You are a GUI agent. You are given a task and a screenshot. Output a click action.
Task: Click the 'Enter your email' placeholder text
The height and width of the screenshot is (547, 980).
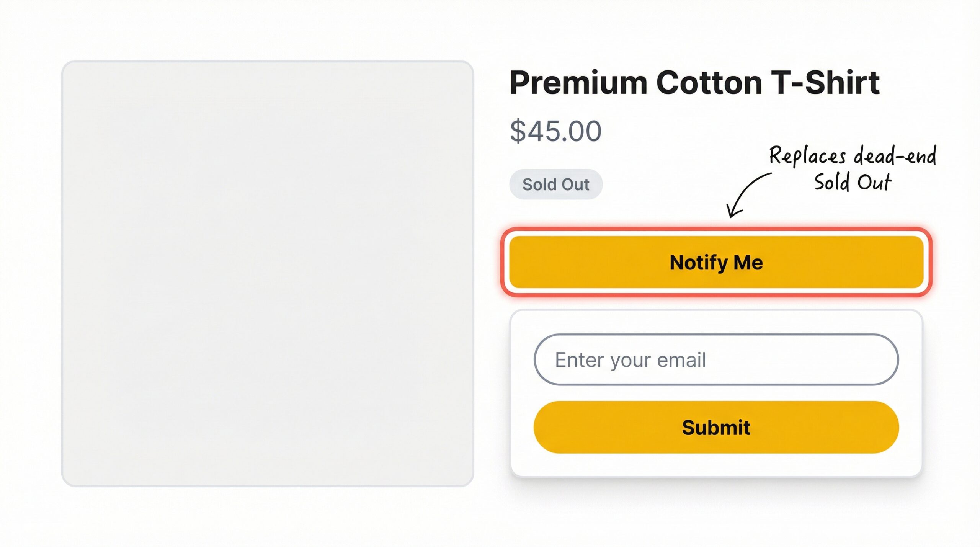631,359
